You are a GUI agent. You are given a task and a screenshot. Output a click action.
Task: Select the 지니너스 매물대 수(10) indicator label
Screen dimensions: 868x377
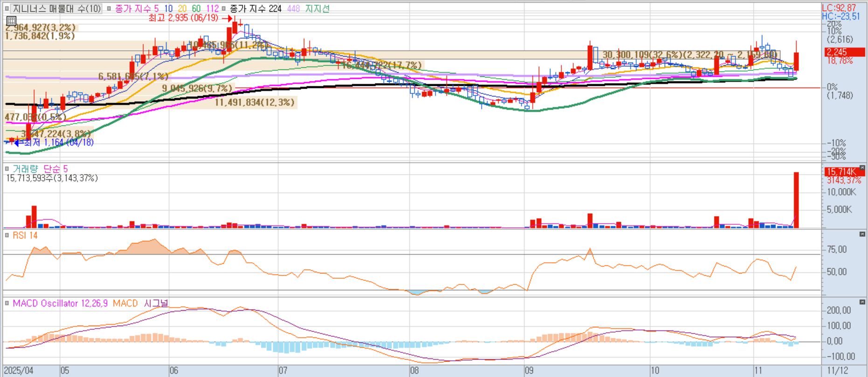click(56, 8)
